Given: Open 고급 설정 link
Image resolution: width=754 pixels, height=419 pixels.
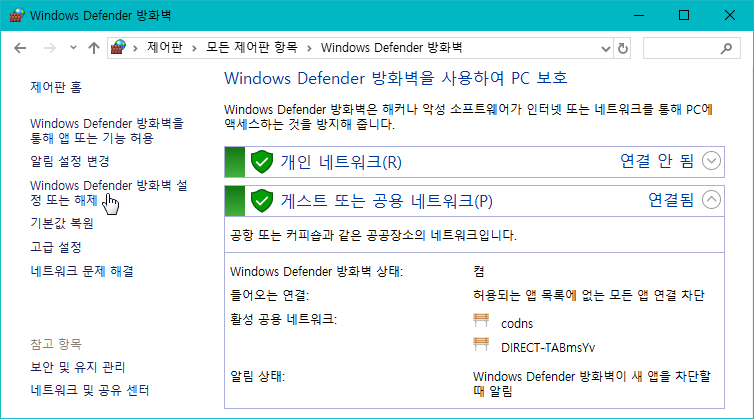Looking at the screenshot, I should 56,247.
